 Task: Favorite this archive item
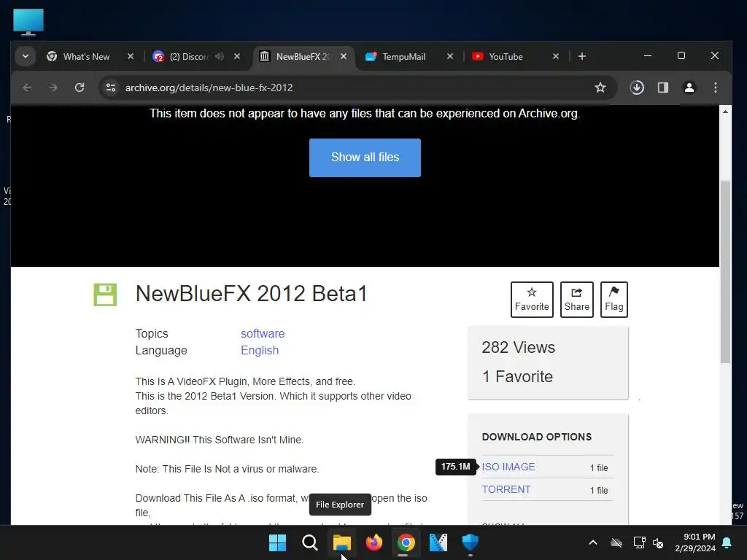[532, 300]
